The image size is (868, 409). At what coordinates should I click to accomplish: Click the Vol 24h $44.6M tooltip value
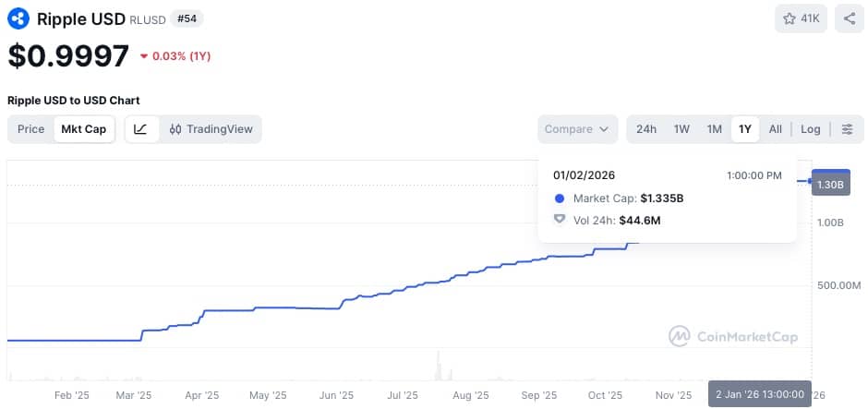(639, 221)
